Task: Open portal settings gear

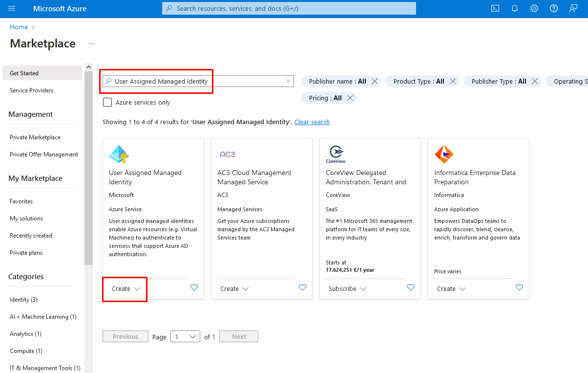Action: 534,8
